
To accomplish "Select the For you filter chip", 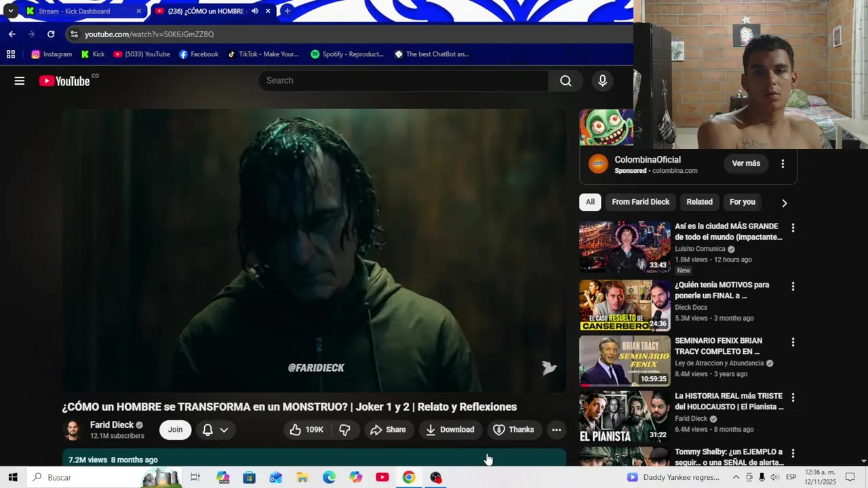I will [742, 202].
